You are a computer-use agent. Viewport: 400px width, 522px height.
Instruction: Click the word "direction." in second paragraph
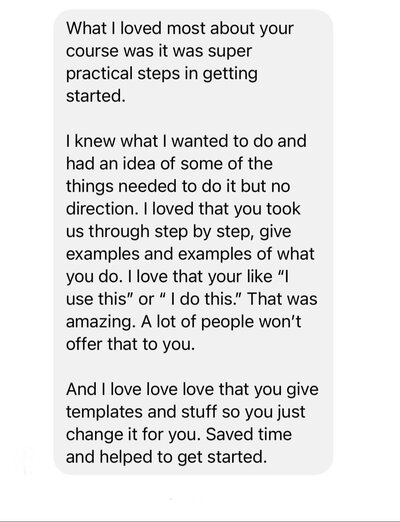(x=102, y=209)
